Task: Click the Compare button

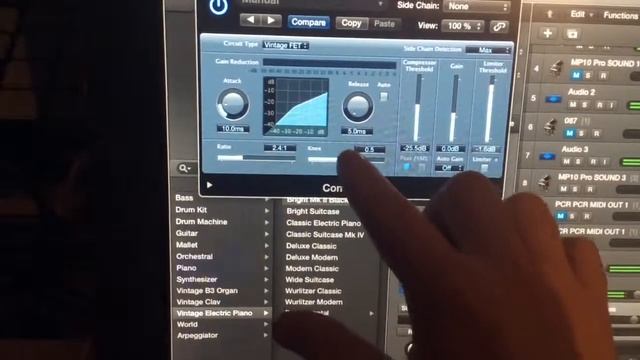Action: (308, 22)
